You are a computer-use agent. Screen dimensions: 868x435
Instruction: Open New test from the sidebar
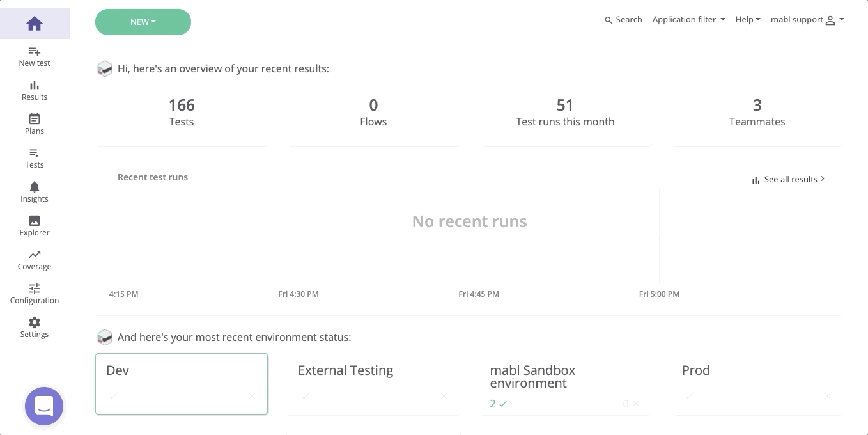click(35, 56)
